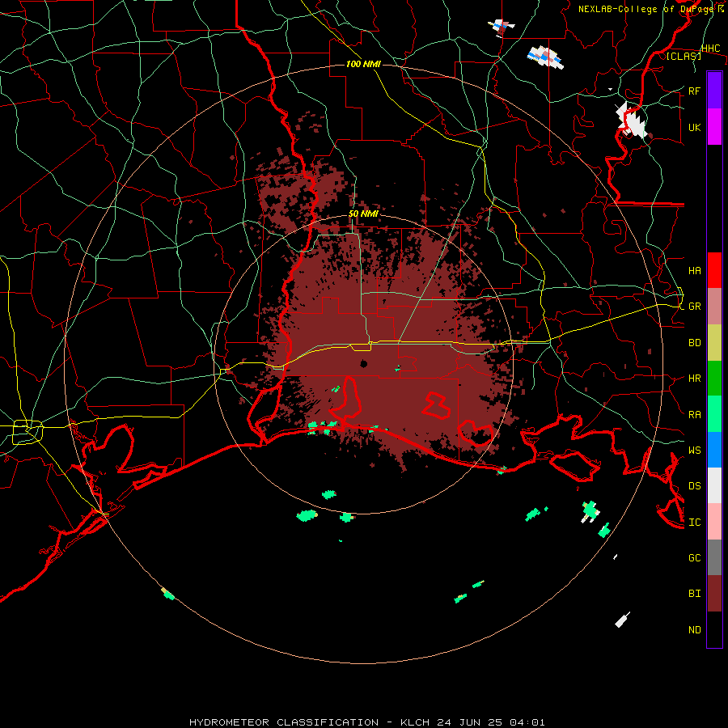Click the blue WS legend swatch
Viewport: 728px width, 728px height.
click(x=714, y=450)
